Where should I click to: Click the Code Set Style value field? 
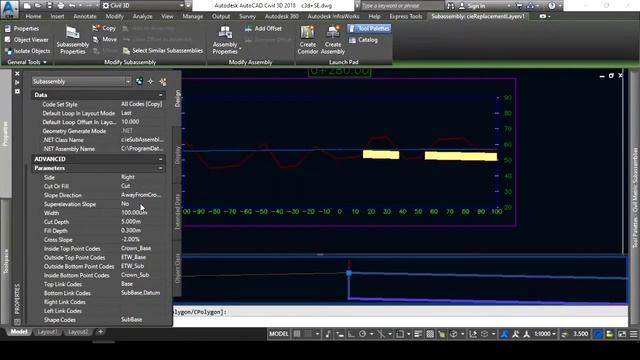click(142, 104)
